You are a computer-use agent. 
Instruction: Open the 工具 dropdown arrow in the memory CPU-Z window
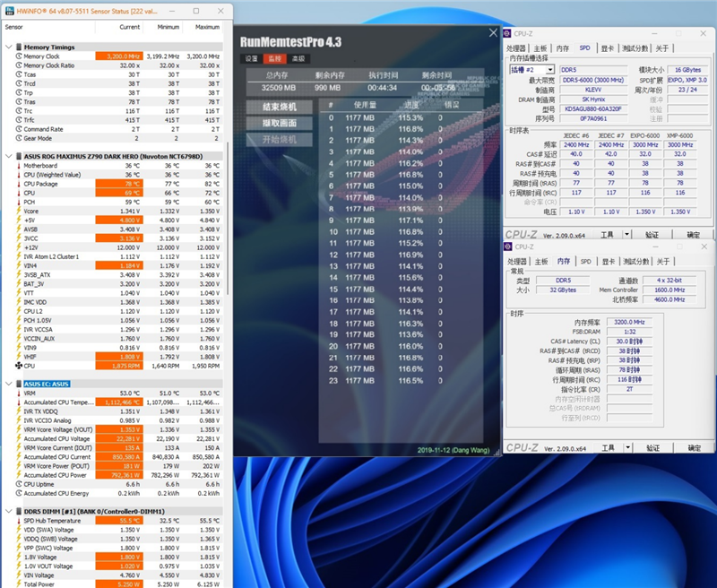(628, 447)
